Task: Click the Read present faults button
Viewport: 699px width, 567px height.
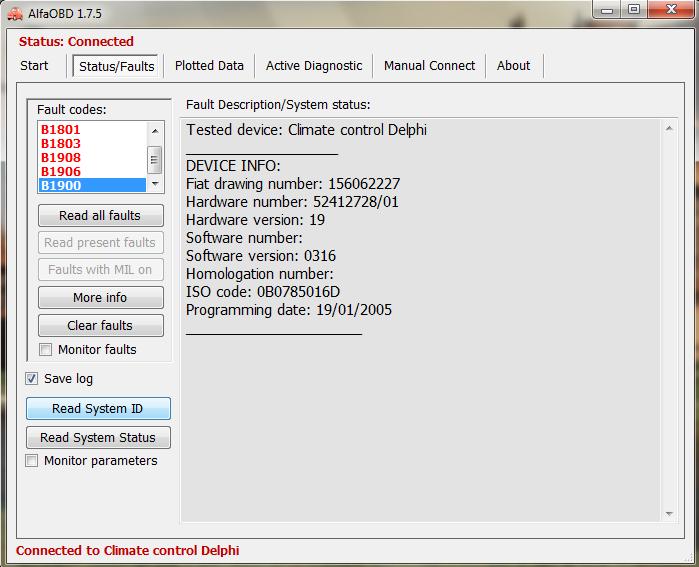Action: (101, 242)
